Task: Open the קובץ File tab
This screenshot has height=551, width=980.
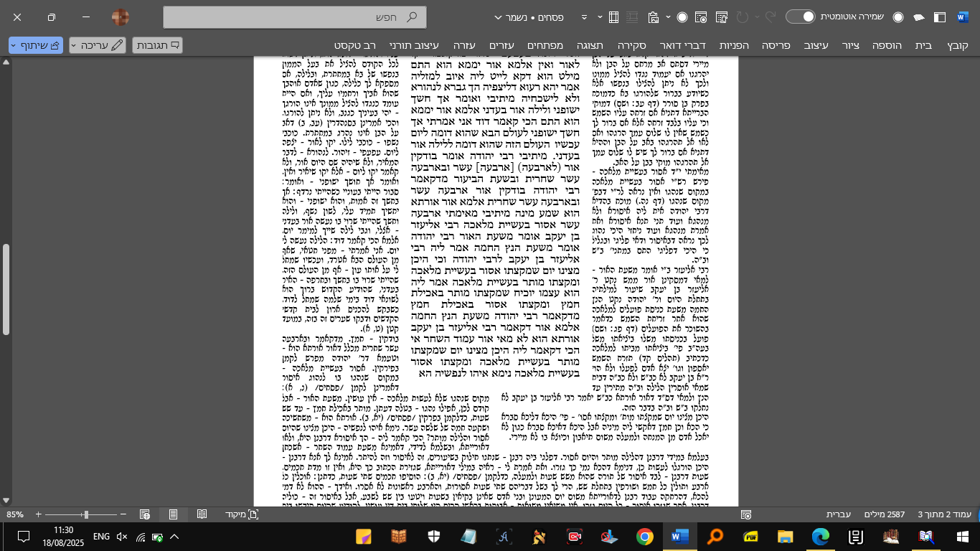Action: click(x=957, y=45)
